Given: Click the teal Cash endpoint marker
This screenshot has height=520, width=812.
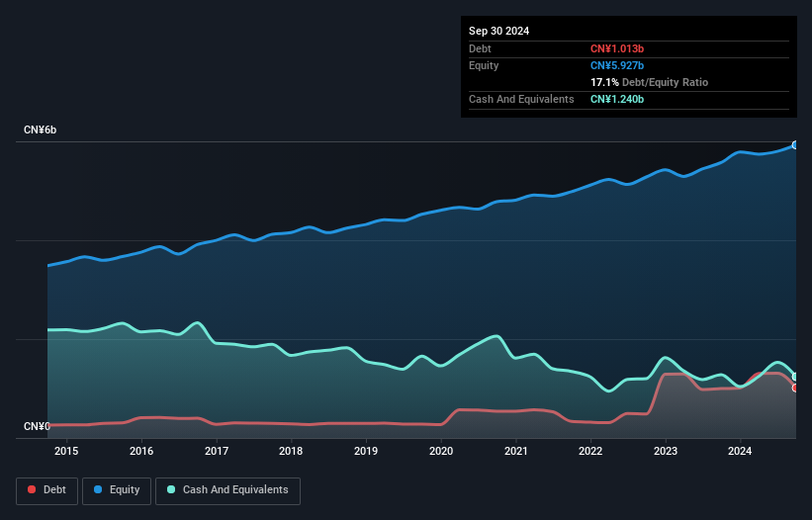Looking at the screenshot, I should 795,377.
